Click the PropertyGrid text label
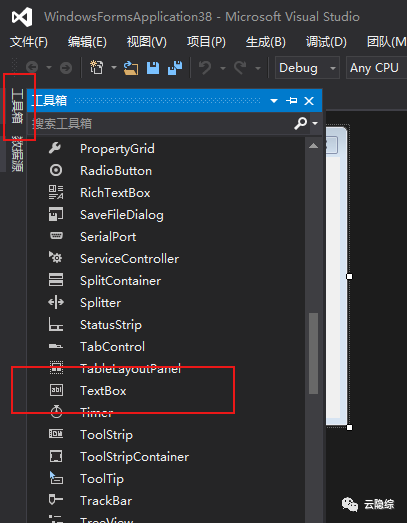The height and width of the screenshot is (523, 407). pyautogui.click(x=117, y=149)
